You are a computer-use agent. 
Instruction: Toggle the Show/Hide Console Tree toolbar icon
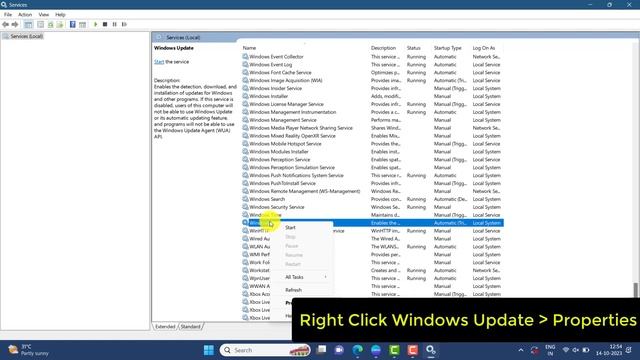point(28,24)
